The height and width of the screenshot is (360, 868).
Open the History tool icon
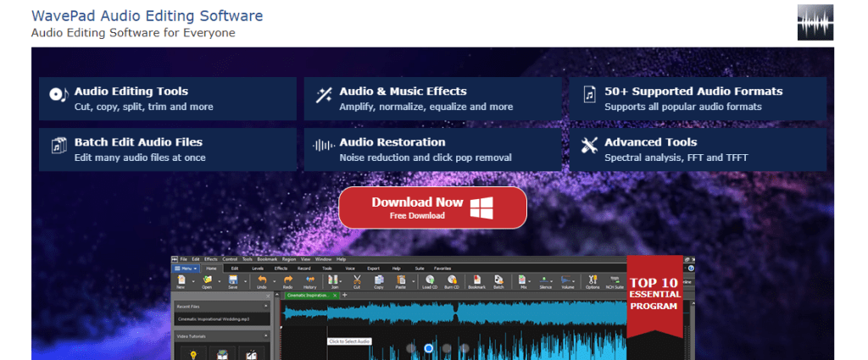click(310, 280)
